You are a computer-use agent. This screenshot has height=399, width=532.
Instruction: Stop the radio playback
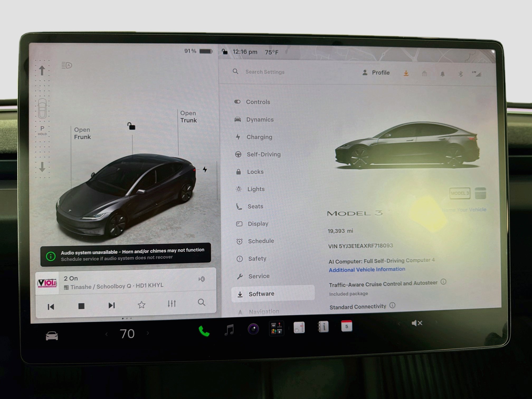click(81, 306)
